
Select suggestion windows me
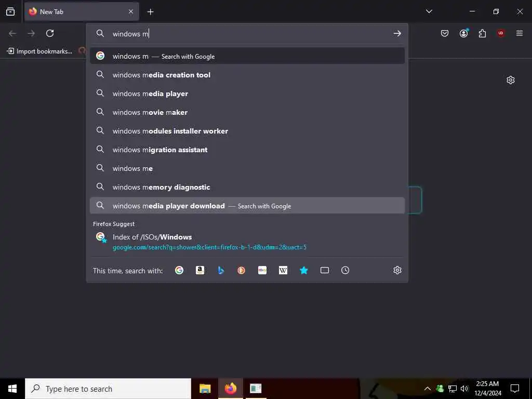pos(247,168)
